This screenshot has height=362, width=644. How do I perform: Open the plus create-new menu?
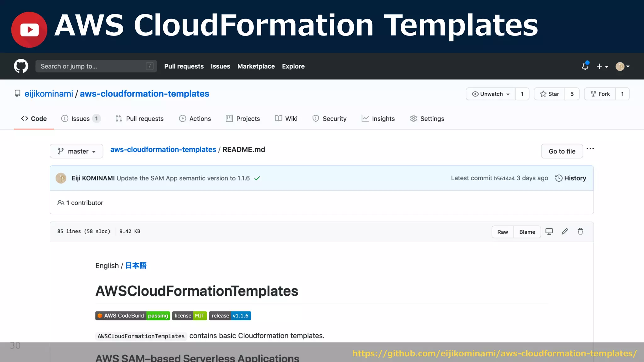602,66
